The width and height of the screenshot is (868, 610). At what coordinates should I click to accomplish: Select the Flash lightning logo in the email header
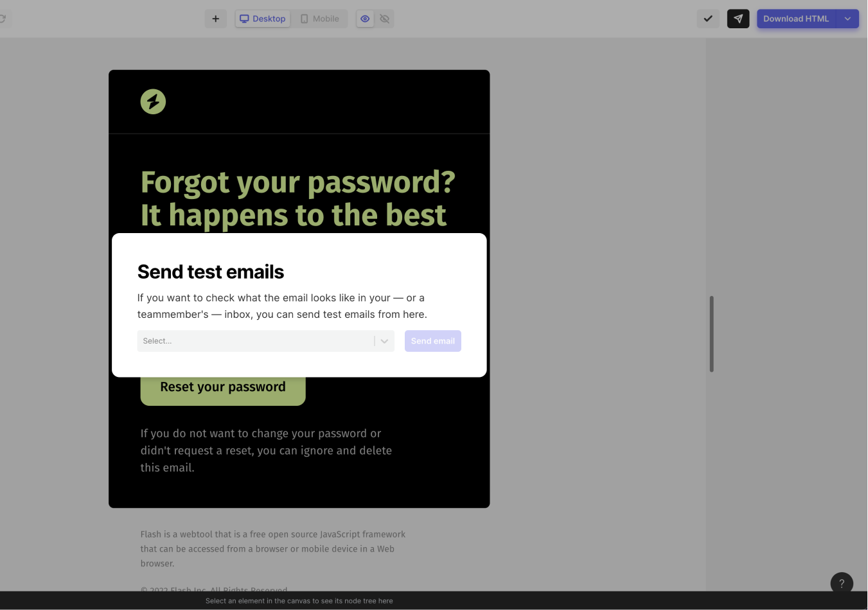tap(152, 101)
